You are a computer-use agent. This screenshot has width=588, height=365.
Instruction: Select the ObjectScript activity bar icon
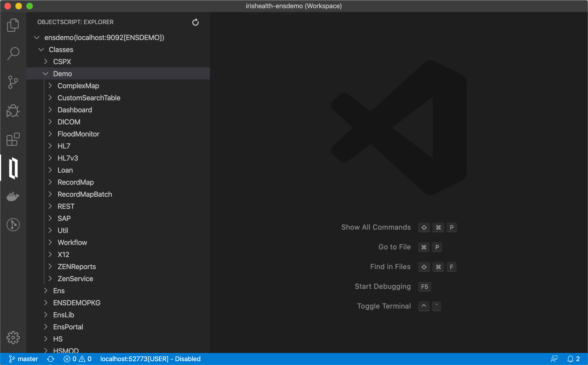13,168
